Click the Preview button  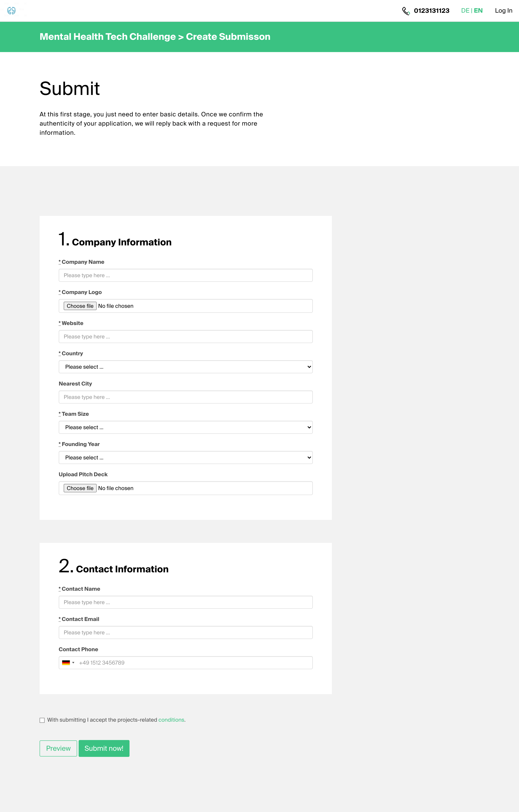tap(58, 748)
